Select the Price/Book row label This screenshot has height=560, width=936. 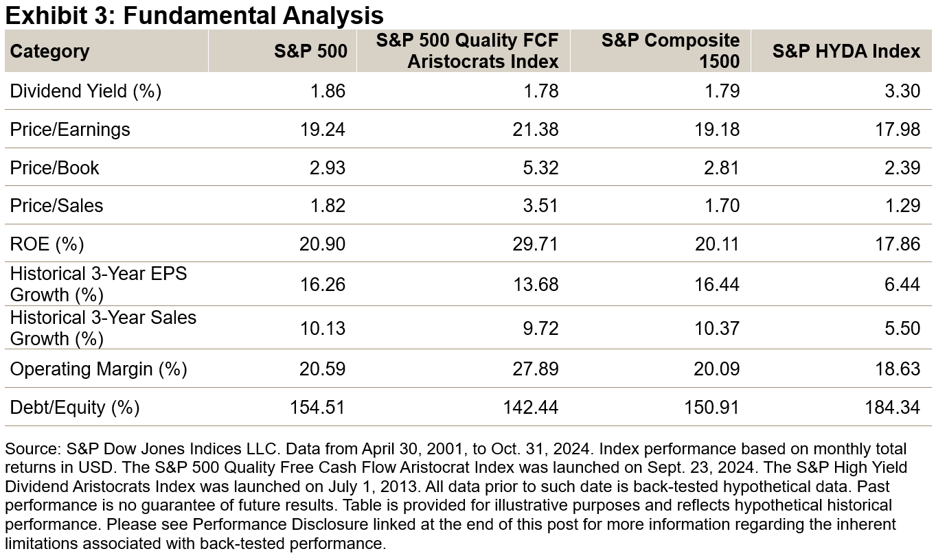[55, 167]
